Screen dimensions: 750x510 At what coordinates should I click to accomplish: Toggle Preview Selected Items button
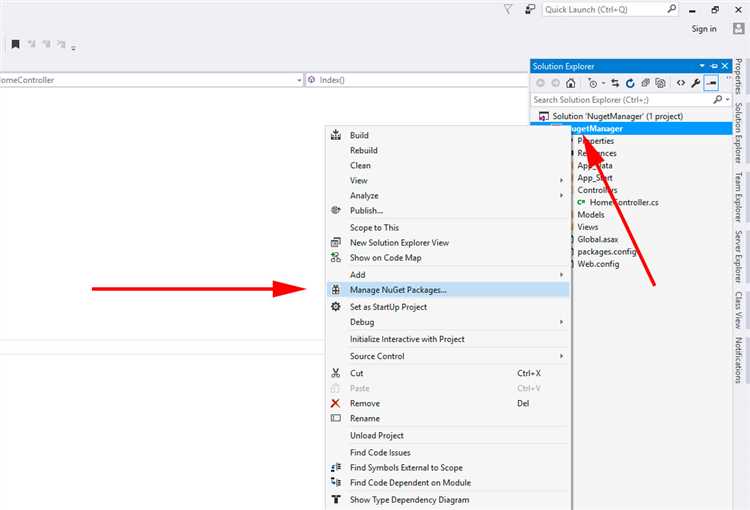pyautogui.click(x=711, y=83)
